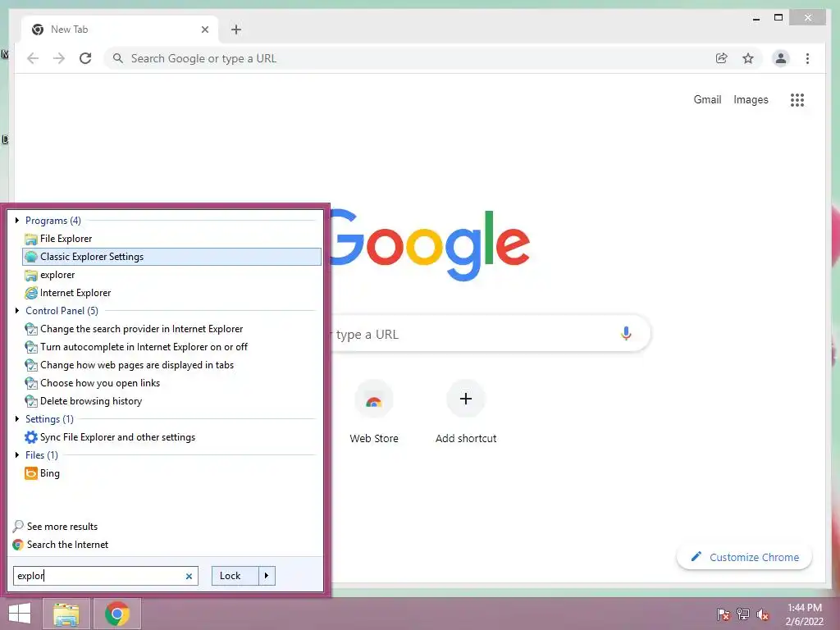Click Search the Internet
This screenshot has width=840, height=630.
tap(61, 545)
